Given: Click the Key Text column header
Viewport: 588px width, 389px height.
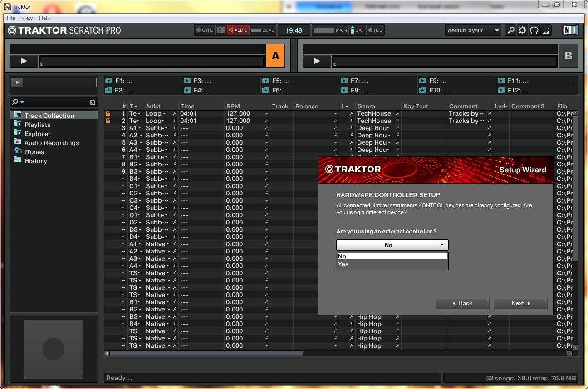Looking at the screenshot, I should pyautogui.click(x=416, y=107).
